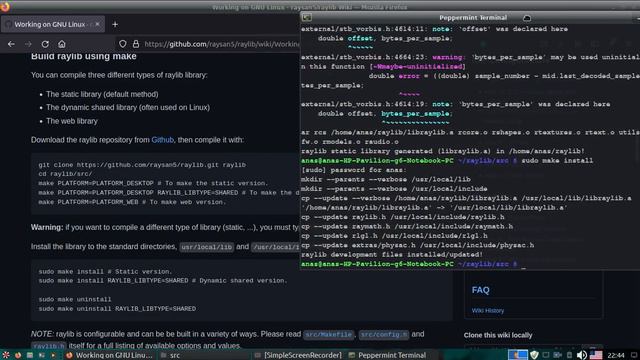Click 'sudo make install RAYLIB_LIBTYPE=SHARED' line
Viewport: 640px width, 360px height.
pos(163,281)
